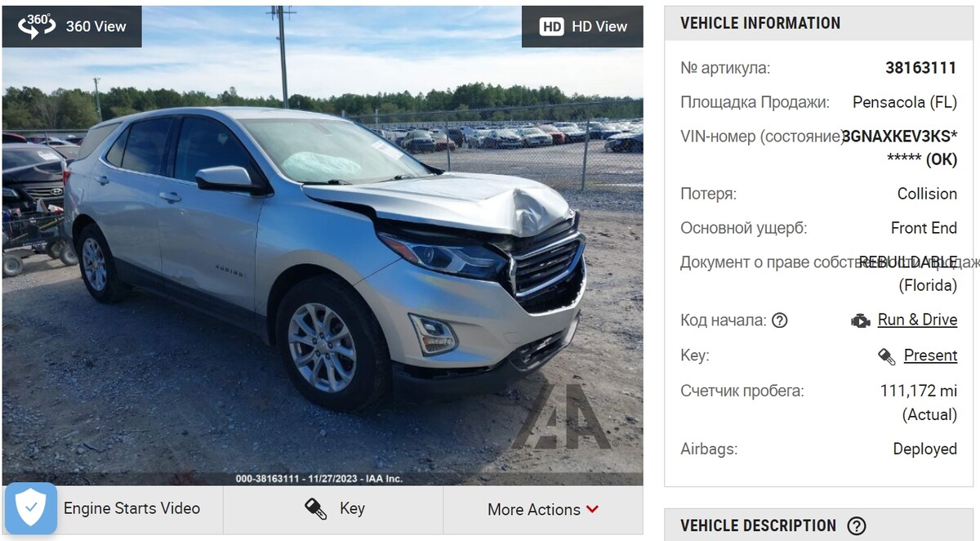Click engine icon beside Run & Drive
The image size is (980, 541).
pos(861,320)
